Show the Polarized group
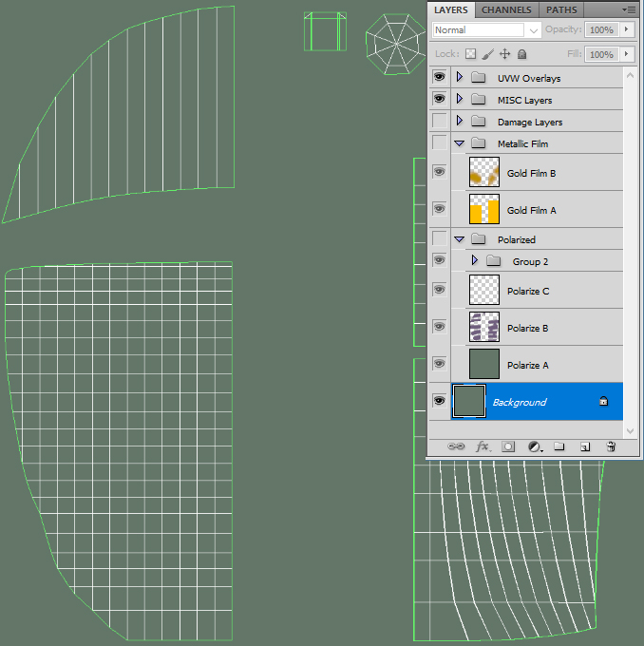This screenshot has height=646, width=644. 440,238
